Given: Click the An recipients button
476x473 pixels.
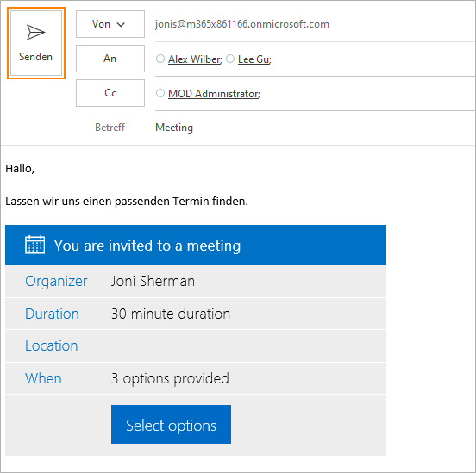Looking at the screenshot, I should pos(110,59).
